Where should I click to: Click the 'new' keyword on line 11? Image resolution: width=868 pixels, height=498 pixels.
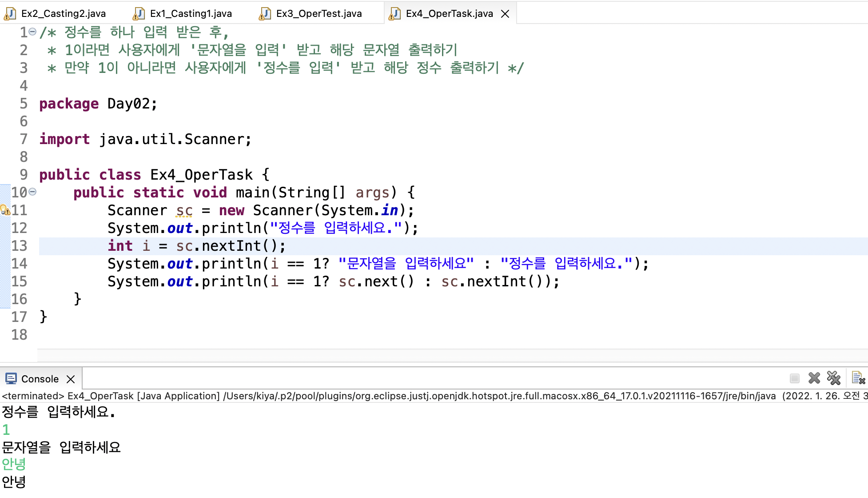click(x=231, y=210)
